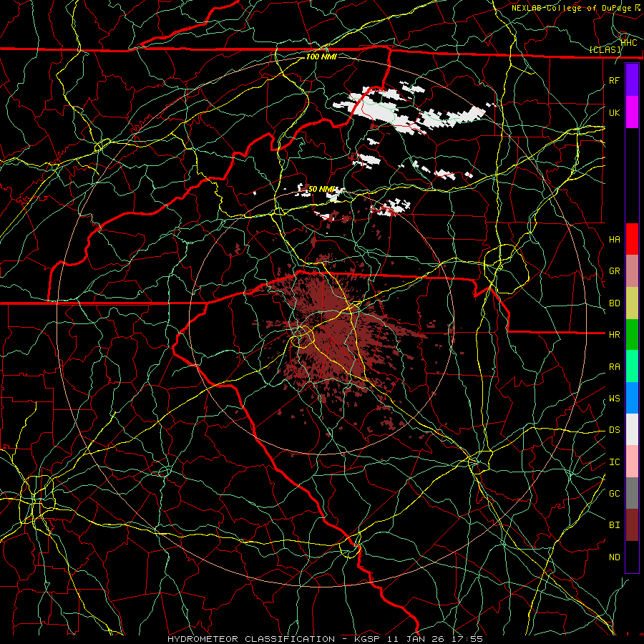
Task: Click the WS legend label
Action: (x=614, y=399)
